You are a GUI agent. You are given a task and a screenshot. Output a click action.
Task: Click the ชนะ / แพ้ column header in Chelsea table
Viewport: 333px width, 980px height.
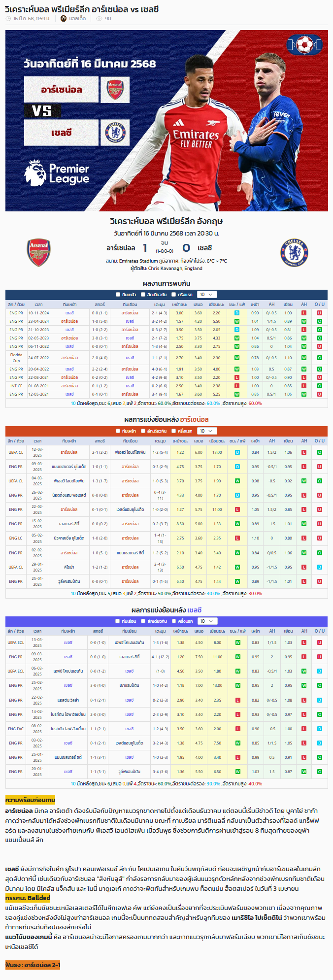click(237, 631)
